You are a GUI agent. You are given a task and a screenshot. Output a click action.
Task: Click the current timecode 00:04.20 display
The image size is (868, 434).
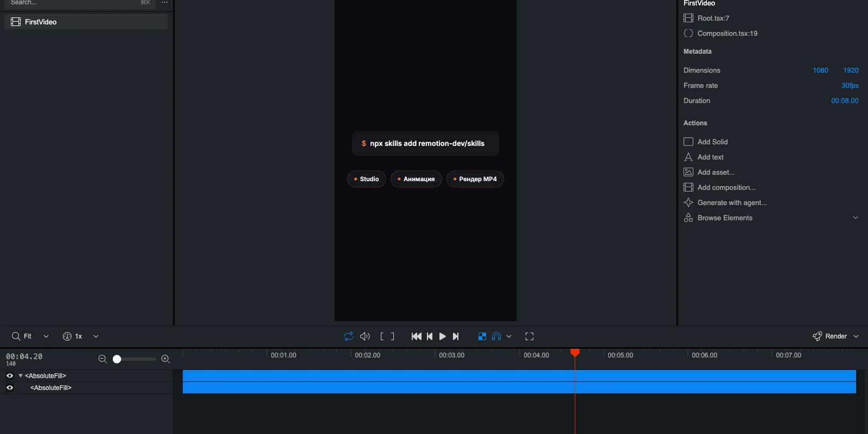click(x=24, y=356)
